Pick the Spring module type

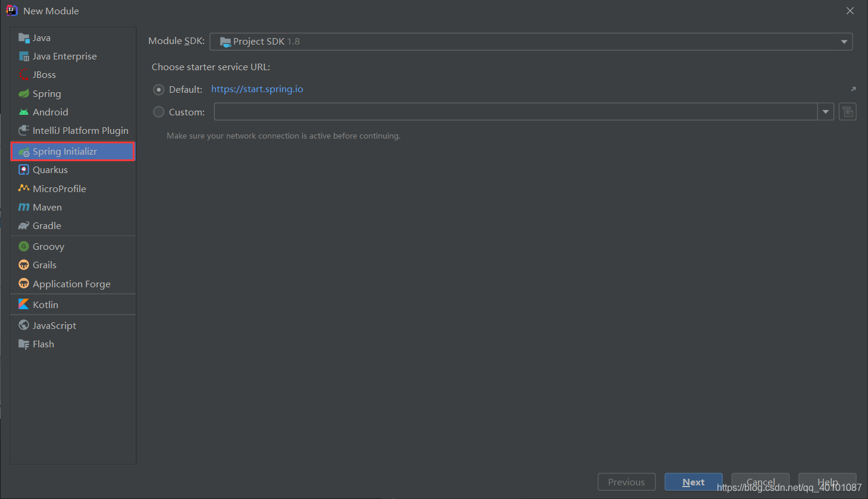[x=73, y=93]
